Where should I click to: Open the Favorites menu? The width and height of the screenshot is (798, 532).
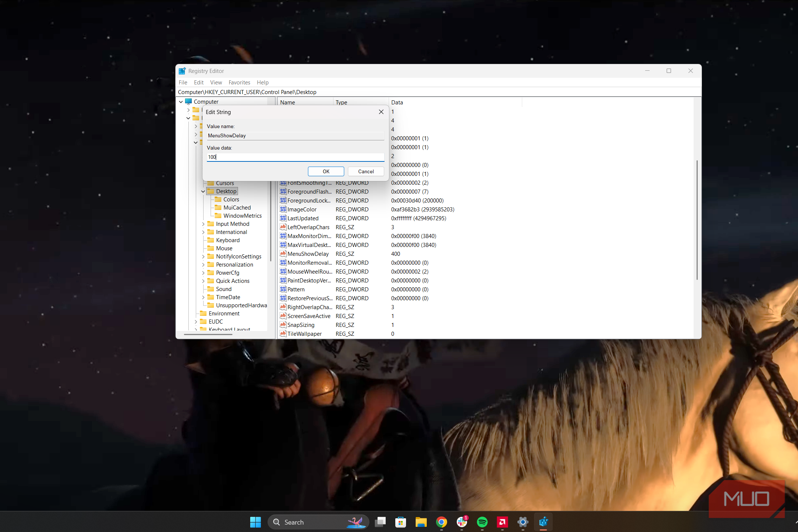[x=239, y=83]
